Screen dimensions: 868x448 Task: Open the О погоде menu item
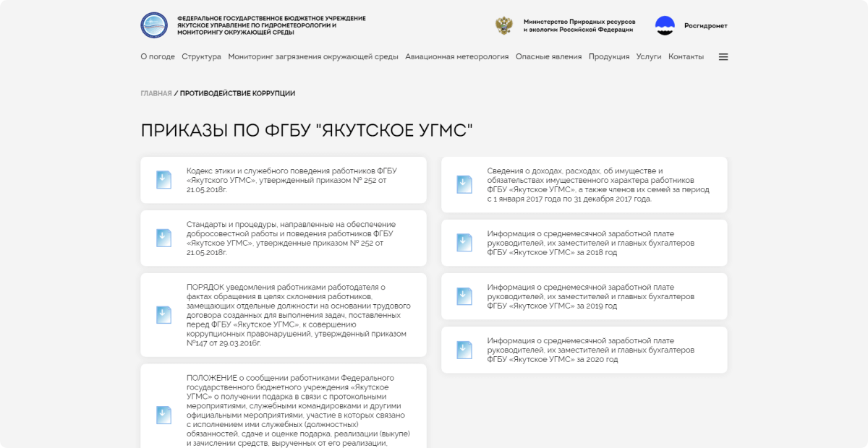click(x=158, y=56)
